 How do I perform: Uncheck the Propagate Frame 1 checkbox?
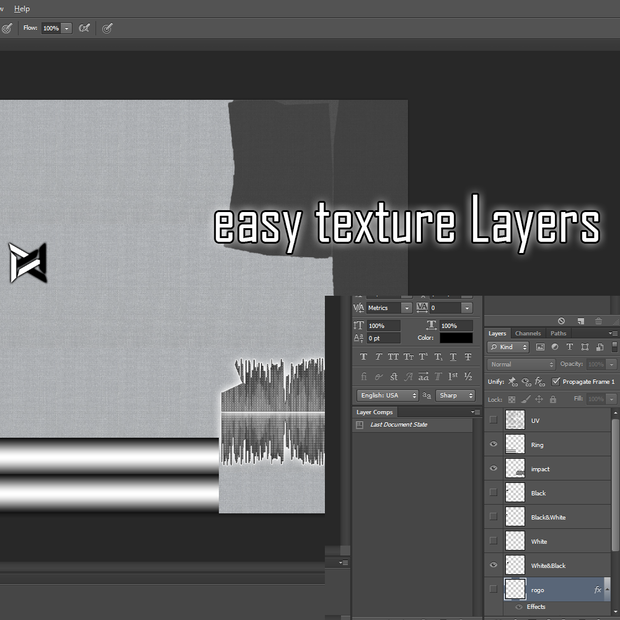point(556,381)
